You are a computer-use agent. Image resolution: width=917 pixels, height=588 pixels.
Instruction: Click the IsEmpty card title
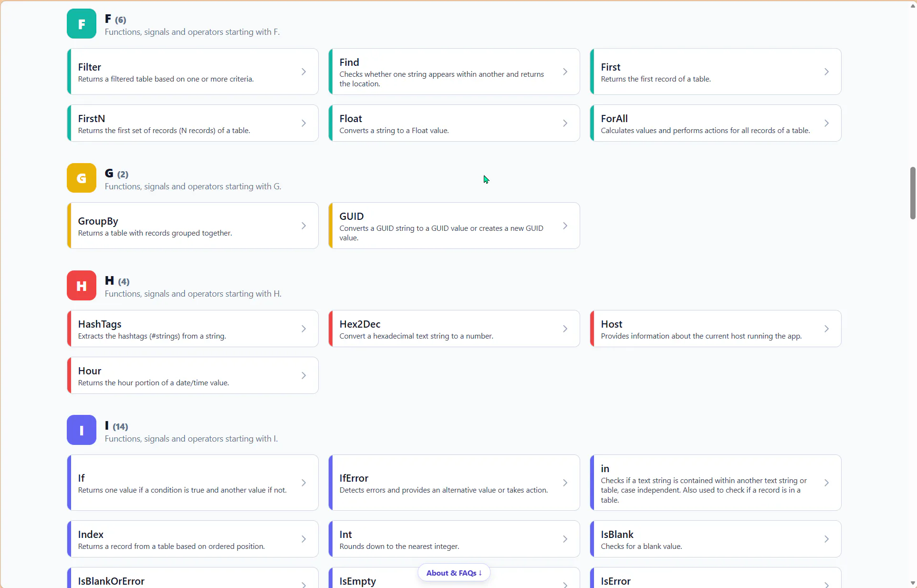coord(358,581)
